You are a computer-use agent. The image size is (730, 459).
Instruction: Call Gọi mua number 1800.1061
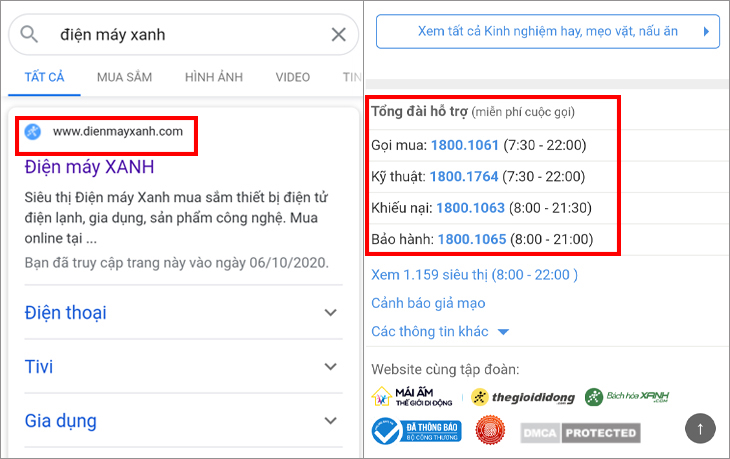tap(465, 145)
